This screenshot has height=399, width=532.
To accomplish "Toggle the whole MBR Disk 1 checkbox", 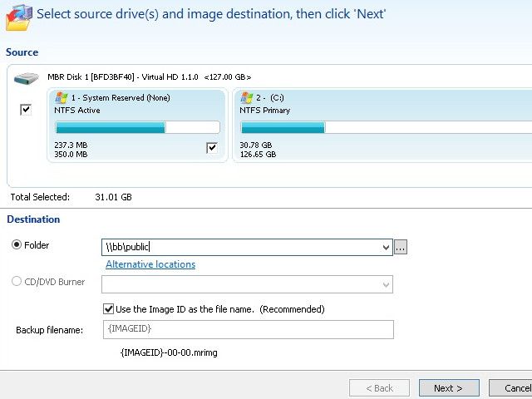I will (x=26, y=110).
